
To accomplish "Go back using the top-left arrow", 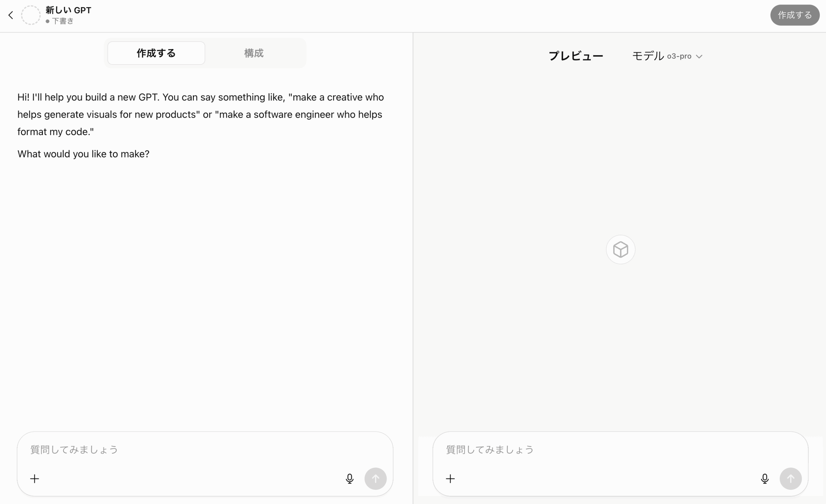I will [11, 15].
